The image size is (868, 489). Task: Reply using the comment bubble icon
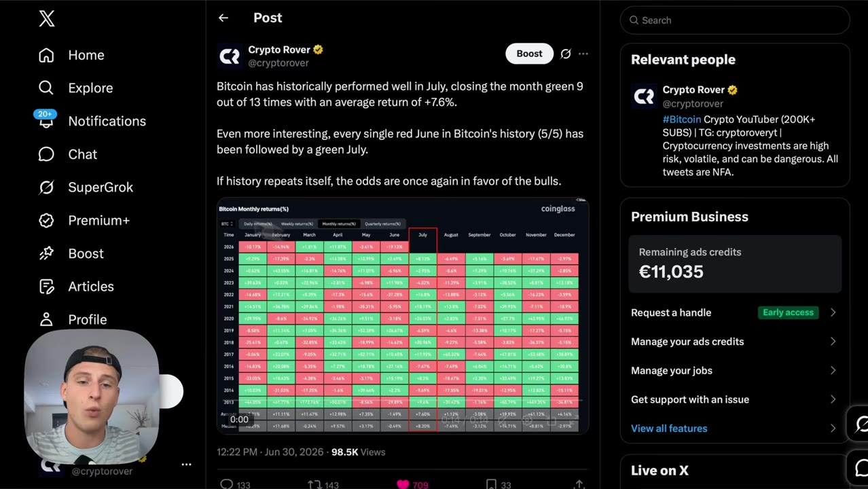[227, 484]
